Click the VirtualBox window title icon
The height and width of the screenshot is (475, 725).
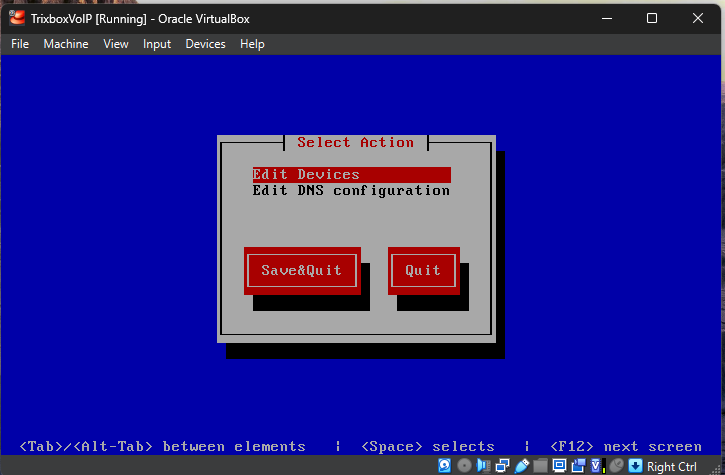[17, 18]
